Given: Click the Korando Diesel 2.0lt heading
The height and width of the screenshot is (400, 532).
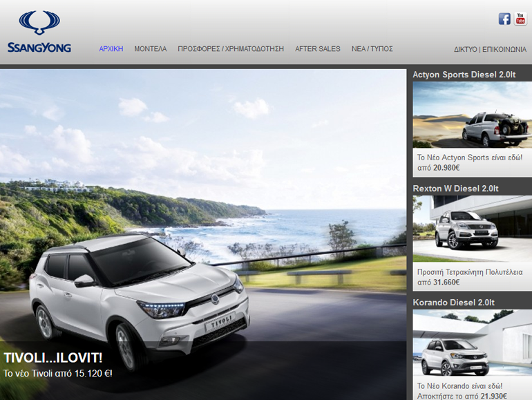Looking at the screenshot, I should point(453,303).
